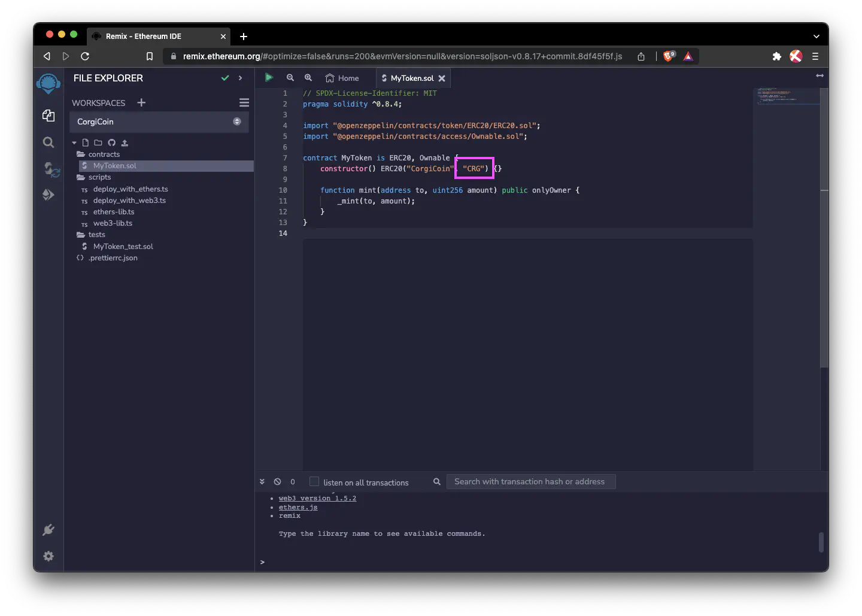The width and height of the screenshot is (862, 616).
Task: Open MyToken_test.sol file
Action: [x=123, y=247]
